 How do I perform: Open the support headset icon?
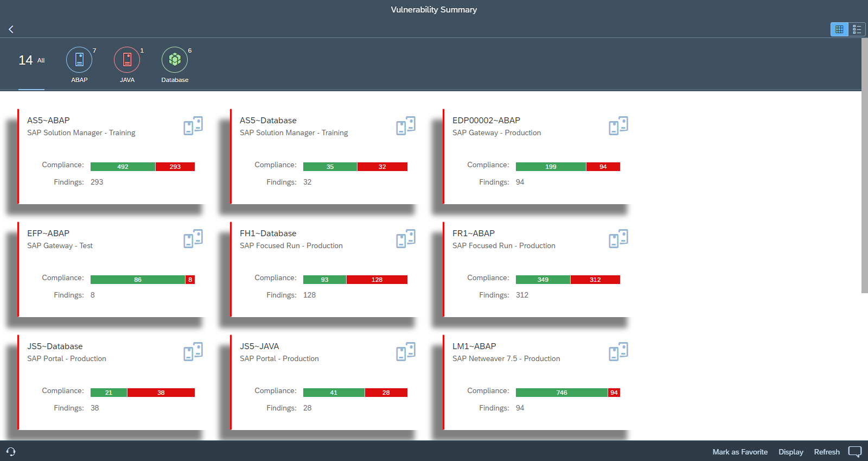pos(11,452)
